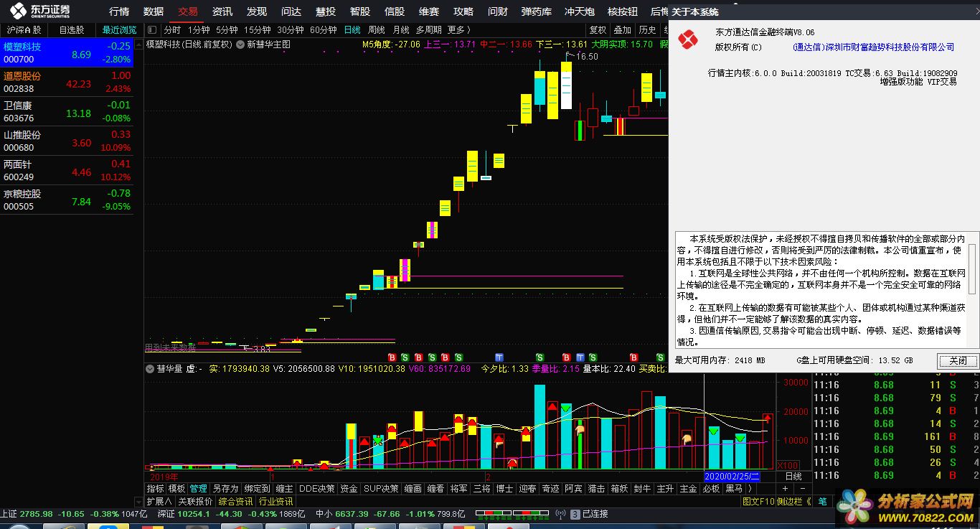Open the volume indicator dropdown before 彗华量
The height and width of the screenshot is (529, 980).
tap(151, 369)
